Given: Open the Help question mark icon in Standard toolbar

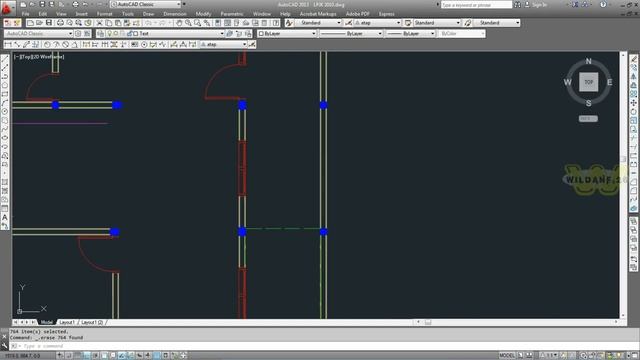Looking at the screenshot, I should click(x=276, y=23).
